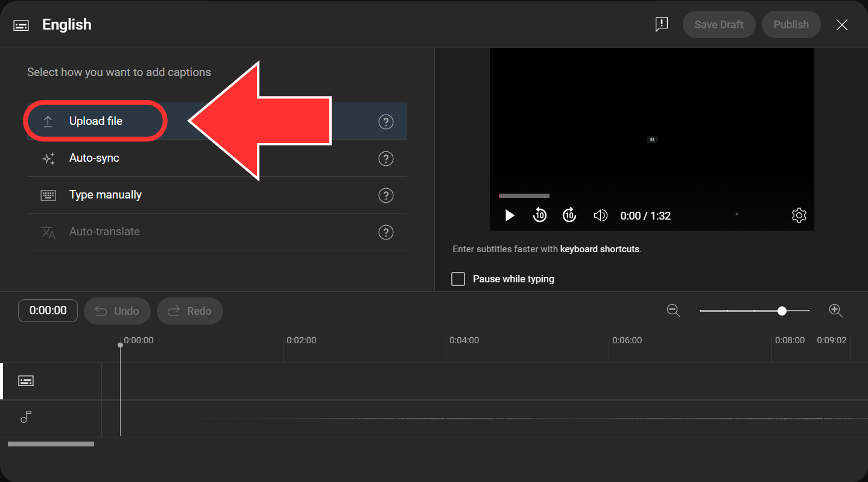Zoom in the timeline

(x=835, y=311)
